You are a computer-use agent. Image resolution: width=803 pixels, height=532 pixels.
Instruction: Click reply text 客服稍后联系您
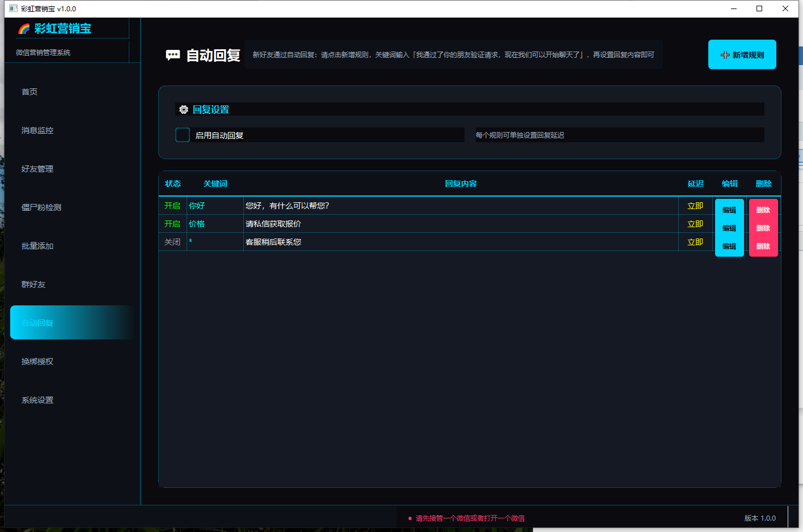pyautogui.click(x=273, y=242)
